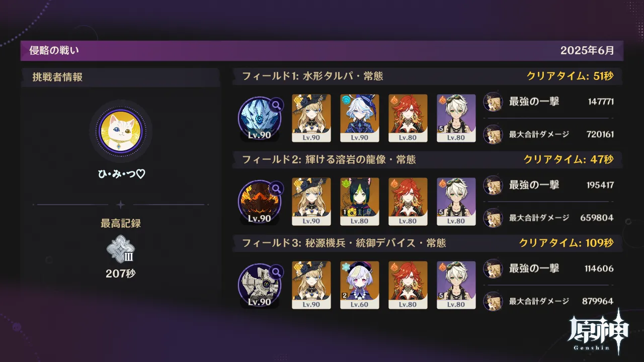644x362 pixels.
Task: Click the red-haired character in Field 2
Action: (408, 202)
